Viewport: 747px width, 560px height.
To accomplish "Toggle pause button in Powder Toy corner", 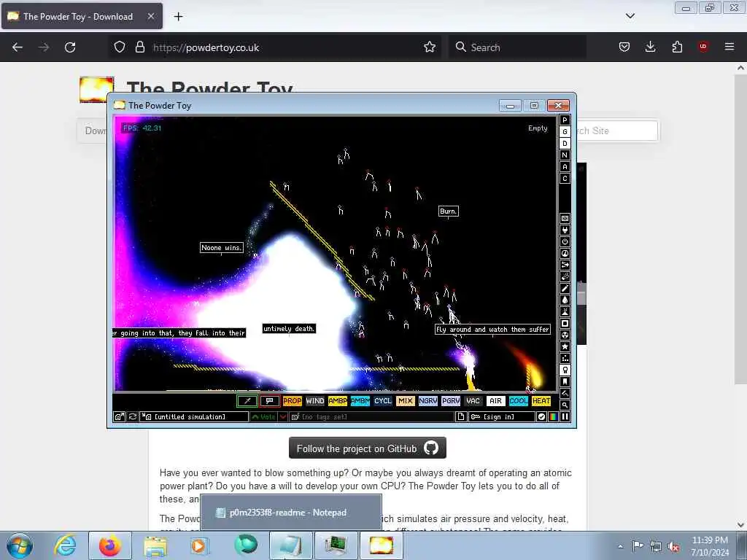I will coord(565,416).
